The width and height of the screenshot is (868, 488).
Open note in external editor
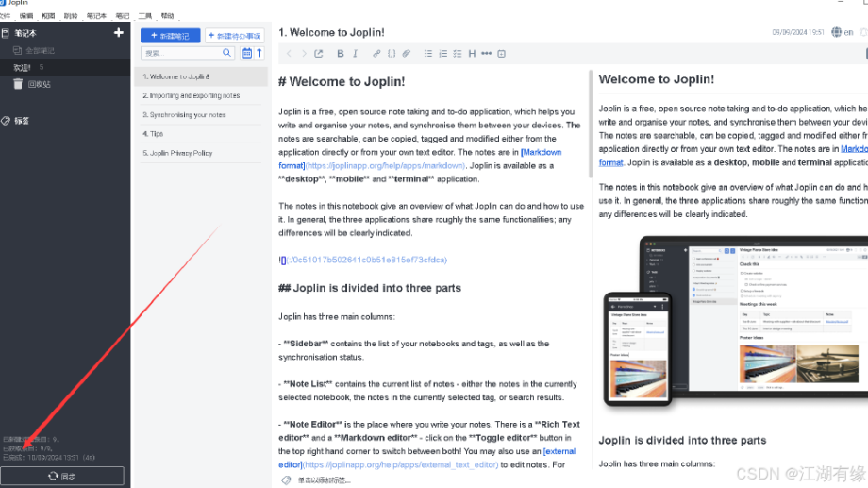tap(318, 54)
